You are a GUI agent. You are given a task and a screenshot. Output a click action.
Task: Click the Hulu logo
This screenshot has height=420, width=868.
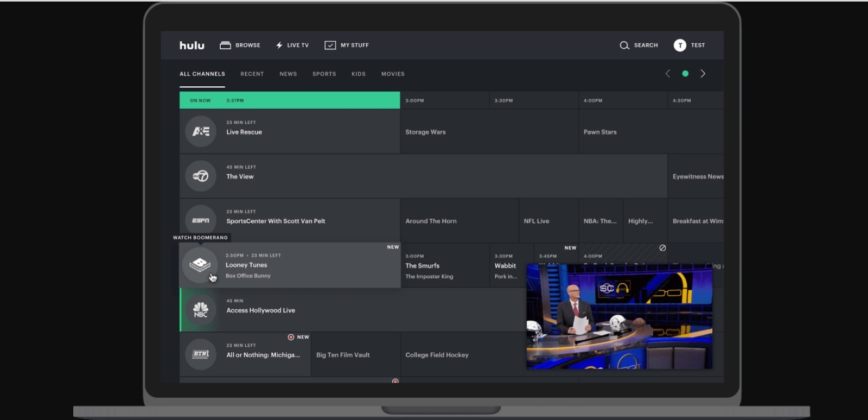[x=192, y=46]
